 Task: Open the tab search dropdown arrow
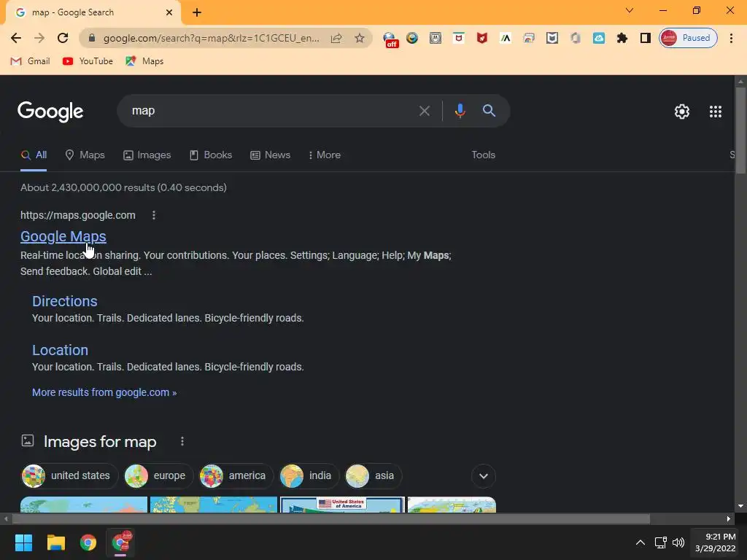[630, 10]
